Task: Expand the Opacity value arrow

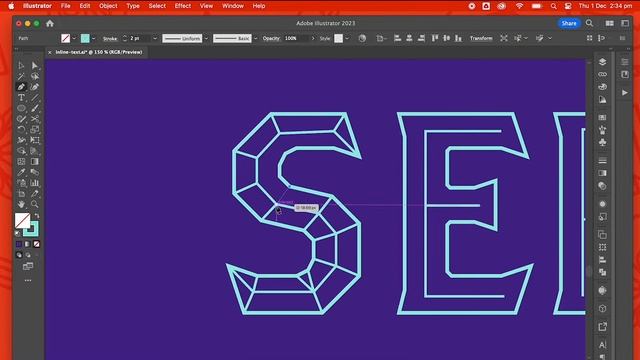Action: click(x=313, y=38)
